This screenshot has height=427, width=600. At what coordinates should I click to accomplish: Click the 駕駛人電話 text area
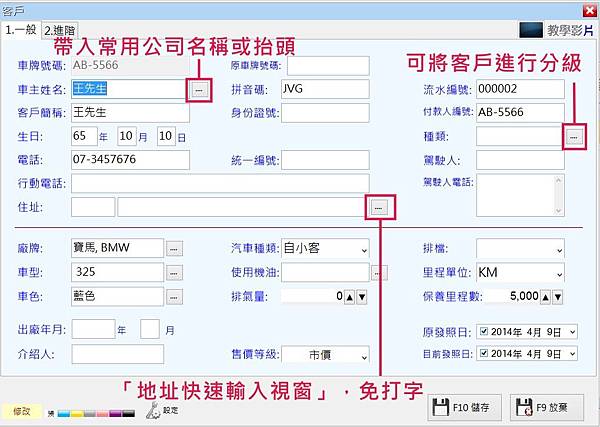point(520,196)
